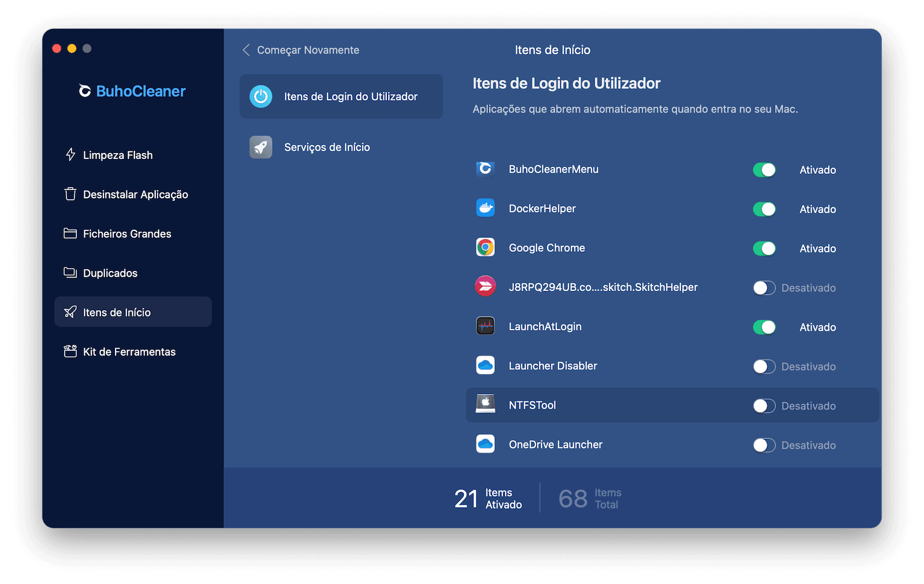Open the Duplicados section
The width and height of the screenshot is (924, 584).
coord(110,273)
